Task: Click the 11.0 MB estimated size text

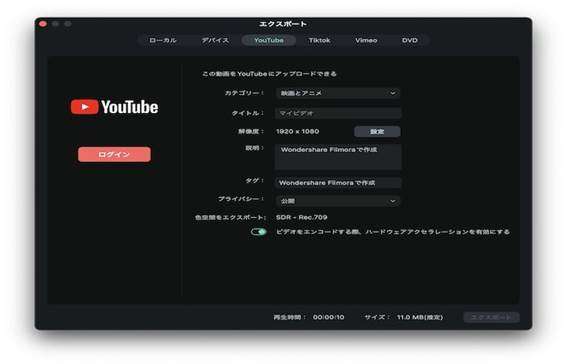Action: 419,317
